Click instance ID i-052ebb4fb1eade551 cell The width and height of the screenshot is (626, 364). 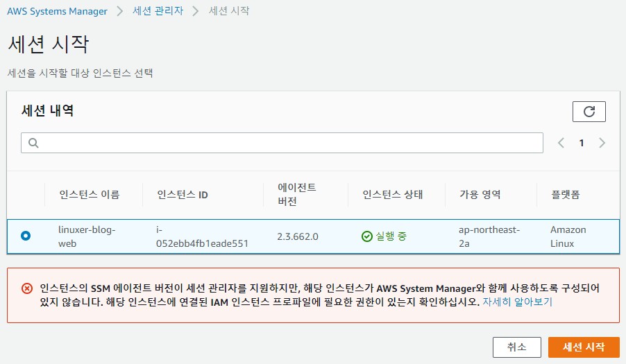coord(202,236)
